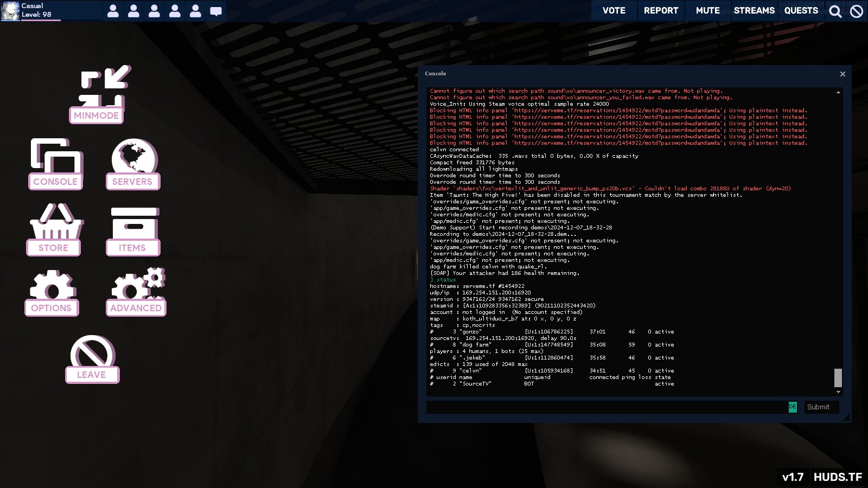Open the REPORT menu item
The image size is (868, 488).
tap(661, 10)
